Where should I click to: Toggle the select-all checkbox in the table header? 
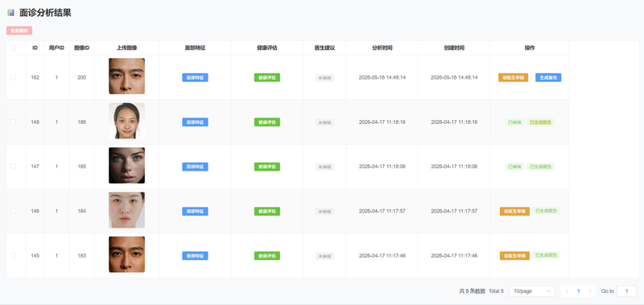tap(13, 47)
